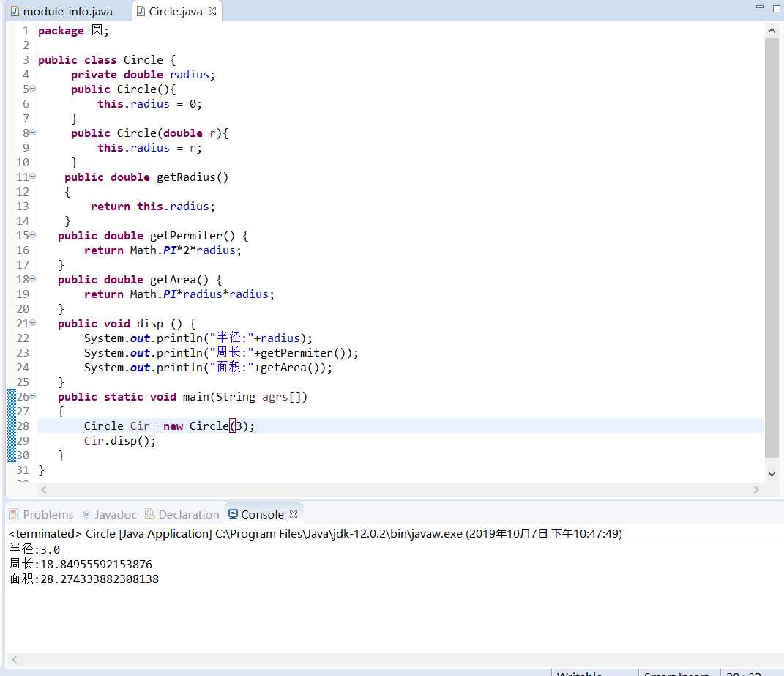The width and height of the screenshot is (784, 676).
Task: Collapse the getArea method fold at line 18
Action: 32,279
